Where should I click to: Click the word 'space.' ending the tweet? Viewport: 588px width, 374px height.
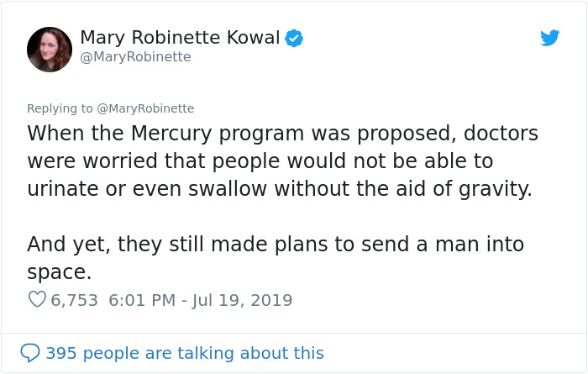(60, 272)
